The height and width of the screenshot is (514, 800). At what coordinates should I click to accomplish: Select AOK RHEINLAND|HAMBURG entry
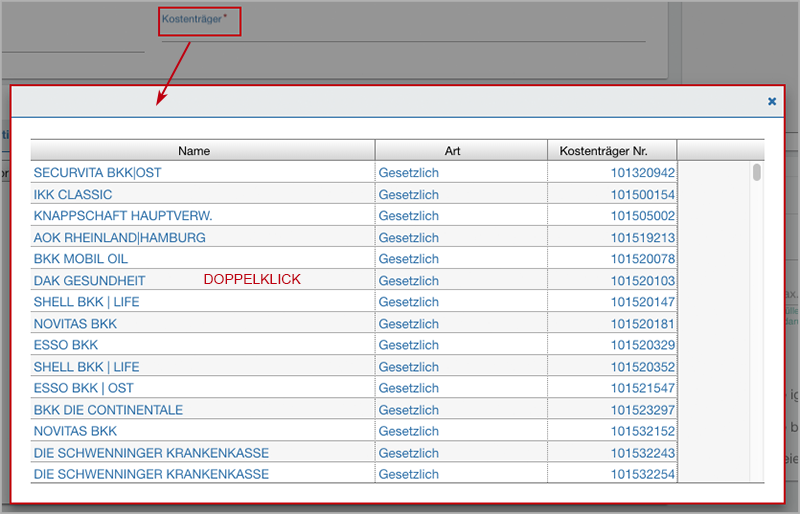[x=119, y=237]
